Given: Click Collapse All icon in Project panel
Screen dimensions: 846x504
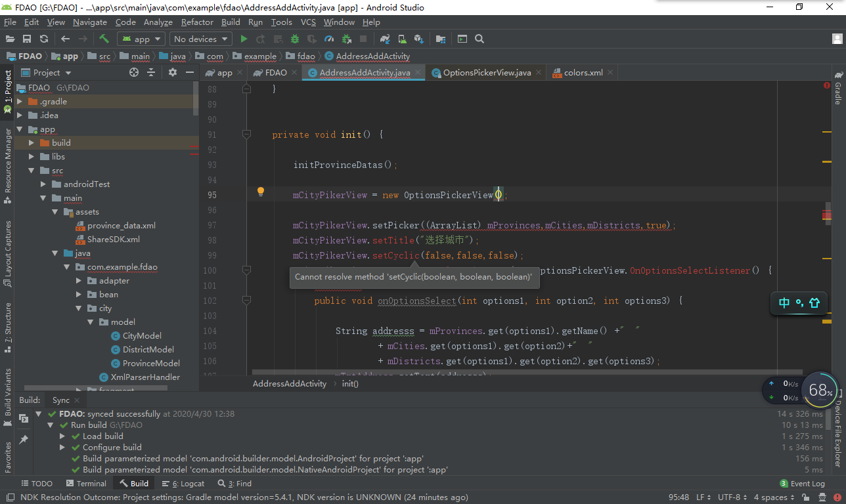Looking at the screenshot, I should point(151,72).
